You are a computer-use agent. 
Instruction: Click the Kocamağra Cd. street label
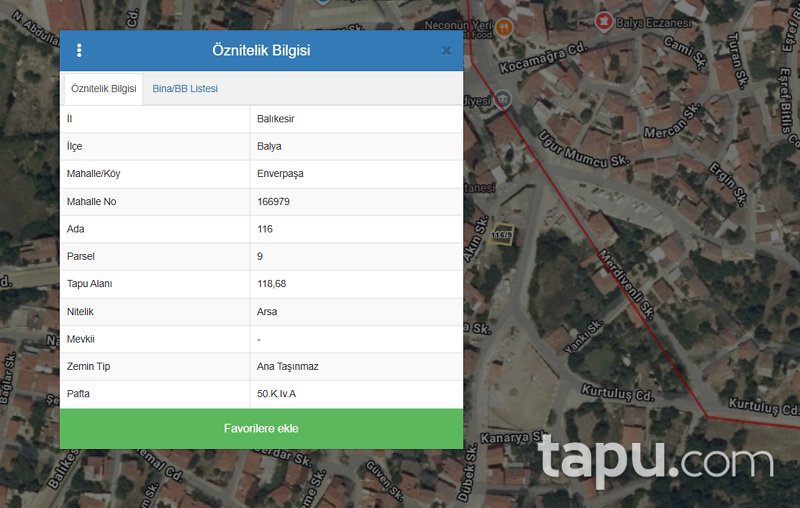pos(543,58)
